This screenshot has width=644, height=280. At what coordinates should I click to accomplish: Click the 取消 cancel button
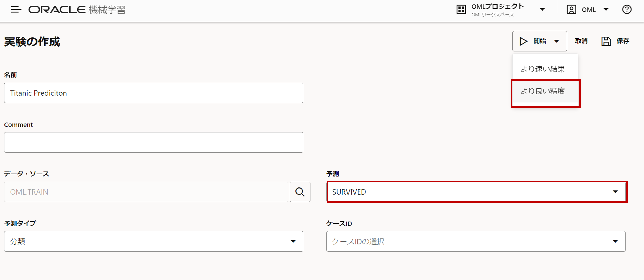pos(581,41)
